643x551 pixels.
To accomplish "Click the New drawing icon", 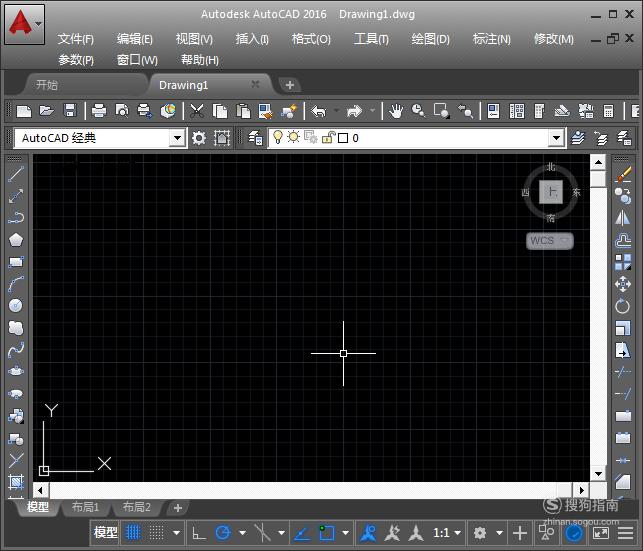I will pyautogui.click(x=23, y=111).
